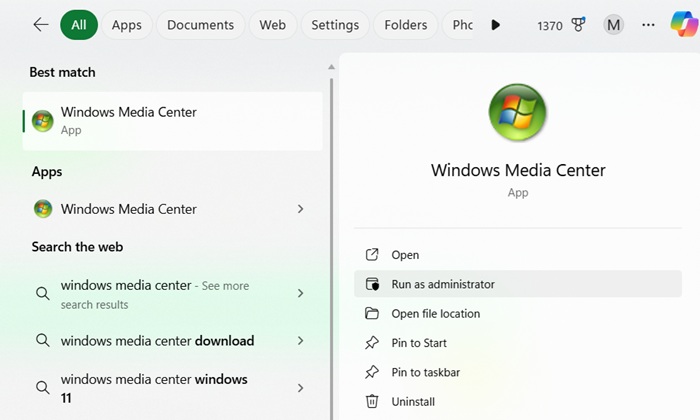Viewport: 700px width, 420px height.
Task: Click the Open external-link icon
Action: [372, 254]
